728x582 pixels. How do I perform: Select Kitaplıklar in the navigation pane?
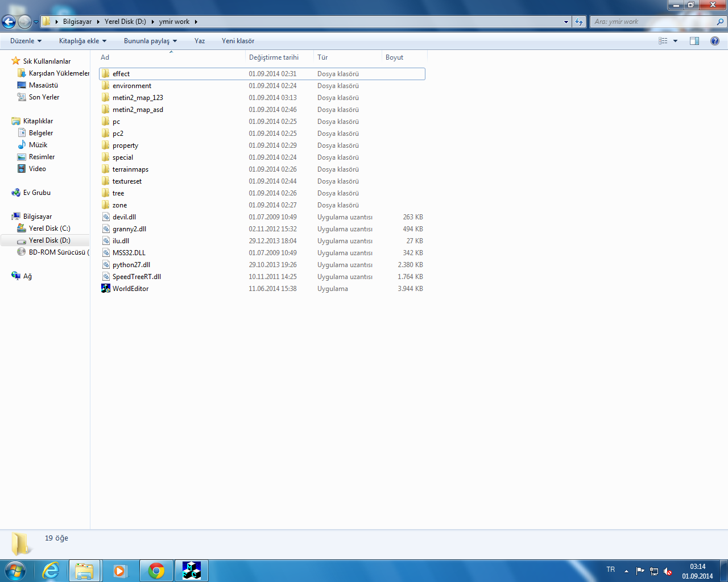[32, 121]
